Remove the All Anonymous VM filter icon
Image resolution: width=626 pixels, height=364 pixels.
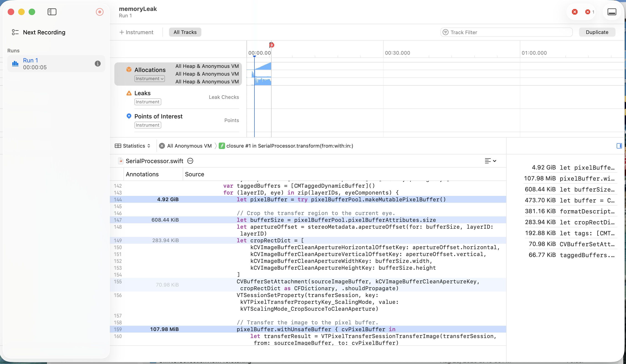click(x=162, y=146)
